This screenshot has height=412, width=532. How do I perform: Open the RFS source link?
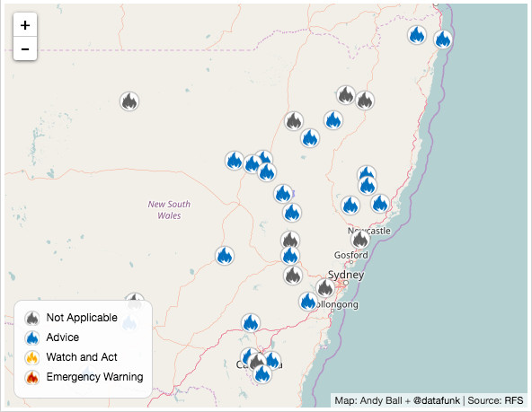(x=514, y=400)
